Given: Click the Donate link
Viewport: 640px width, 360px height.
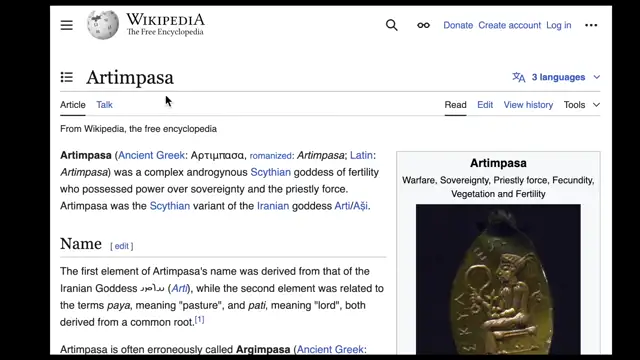Looking at the screenshot, I should [458, 25].
